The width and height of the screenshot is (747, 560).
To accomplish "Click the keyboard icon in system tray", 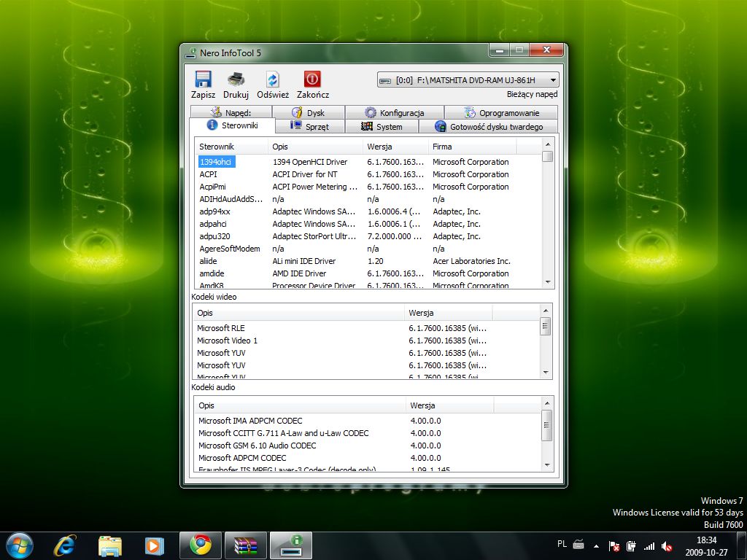I will pos(578,544).
